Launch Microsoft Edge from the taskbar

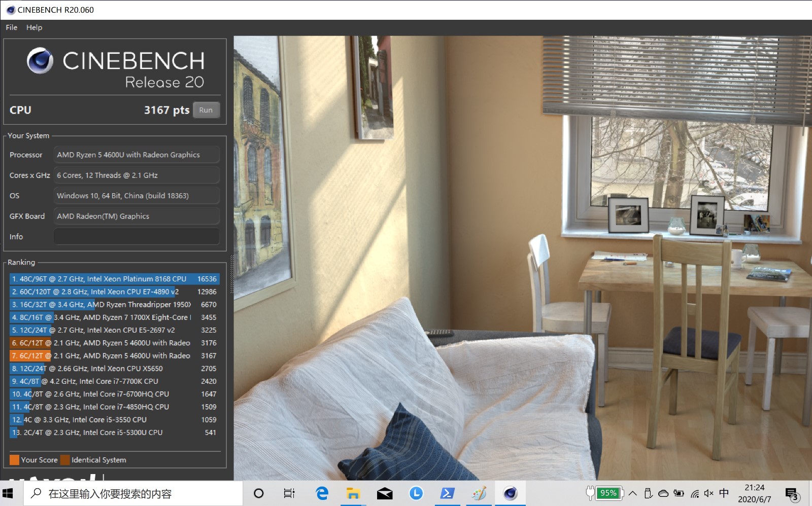pos(322,493)
